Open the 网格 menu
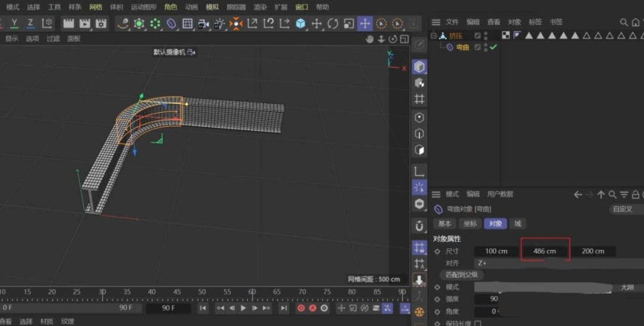Screen dimensions: 644x326 95,7
